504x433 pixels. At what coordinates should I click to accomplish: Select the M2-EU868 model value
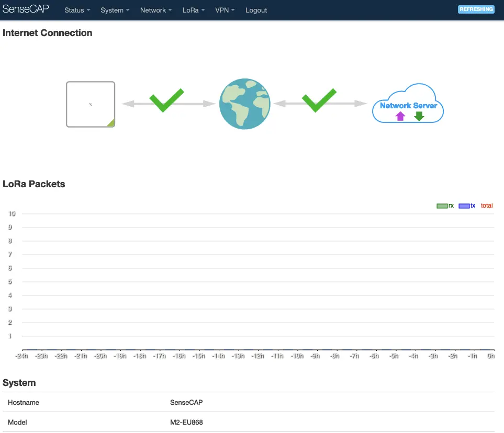coord(186,423)
